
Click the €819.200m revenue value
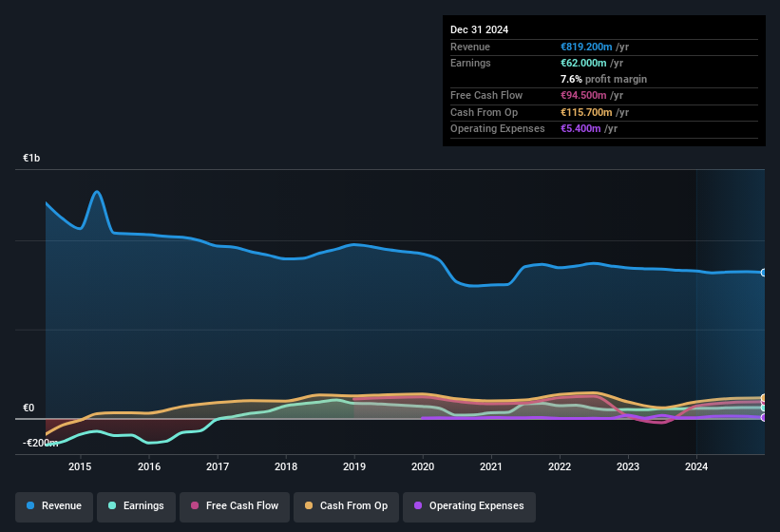586,47
